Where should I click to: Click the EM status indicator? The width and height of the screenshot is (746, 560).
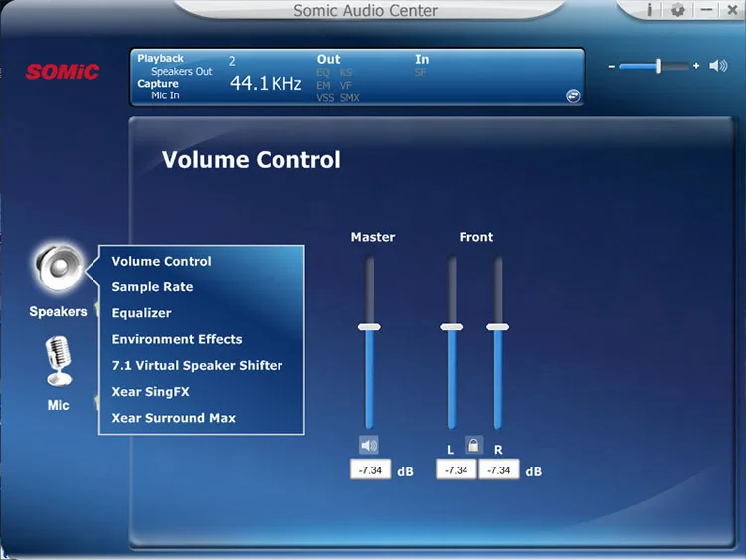[x=323, y=86]
